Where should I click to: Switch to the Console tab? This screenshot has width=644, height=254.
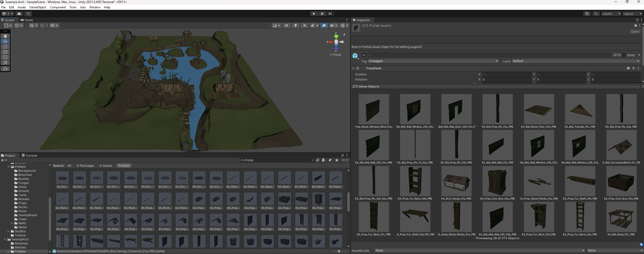click(30, 155)
